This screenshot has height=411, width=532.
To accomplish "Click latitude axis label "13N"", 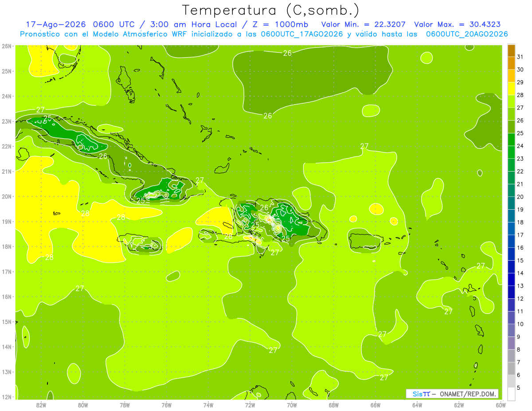I will coord(7,372).
